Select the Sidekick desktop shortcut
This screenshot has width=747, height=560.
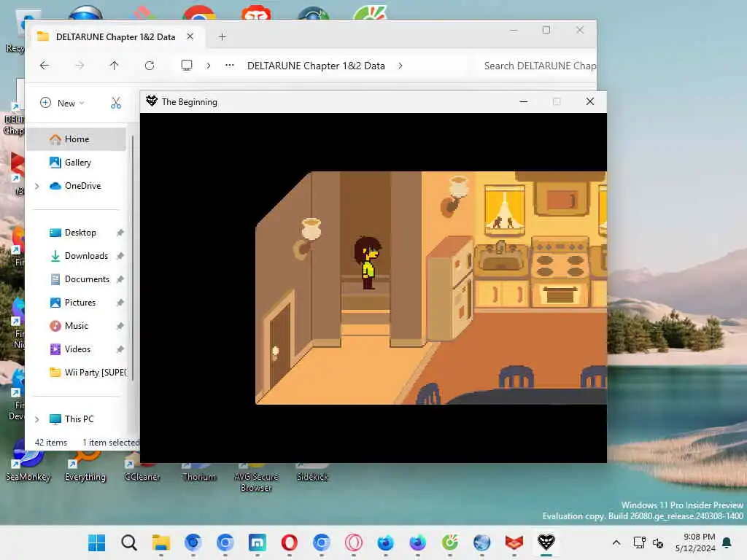312,472
